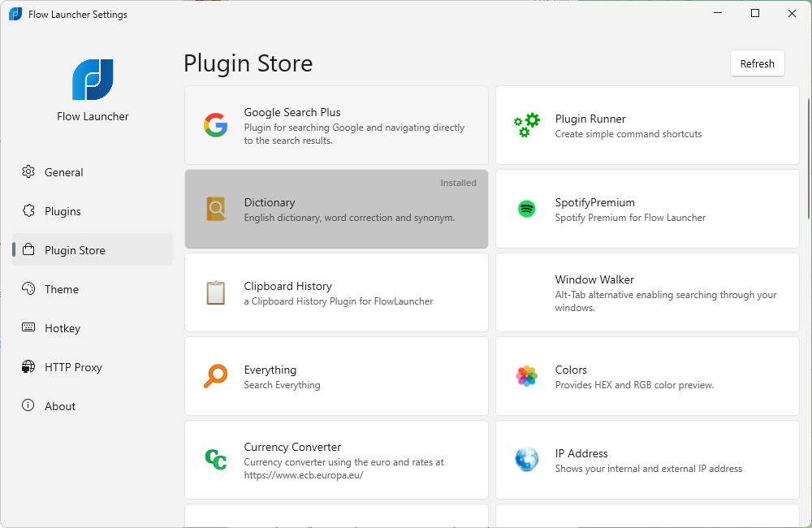Go to the Theme tab

click(93, 288)
